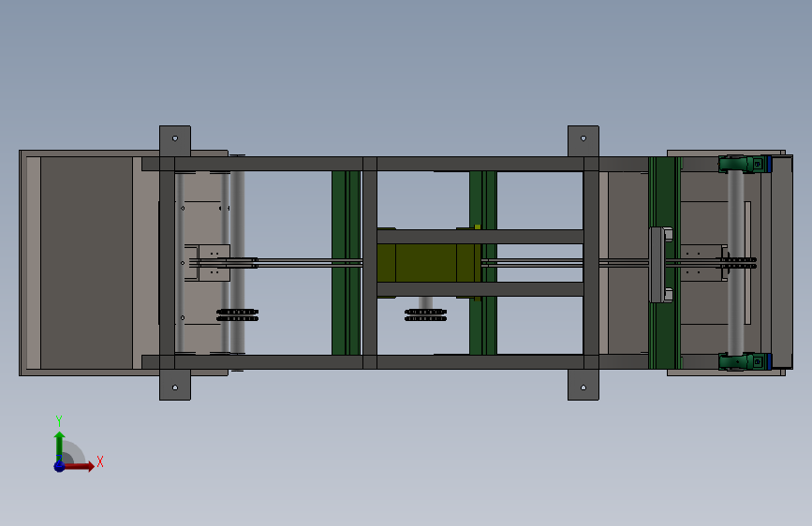Select the lower green bearing block at right
812x526 pixels.
744,361
